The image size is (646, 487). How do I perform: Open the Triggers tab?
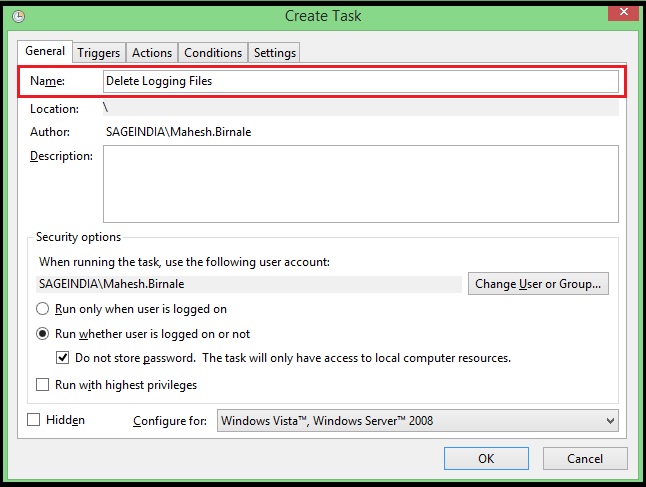(99, 53)
